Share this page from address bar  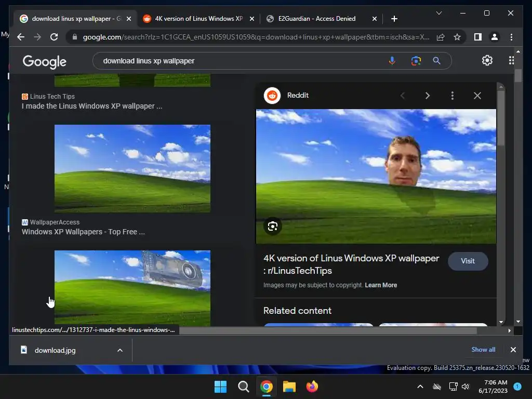(441, 37)
